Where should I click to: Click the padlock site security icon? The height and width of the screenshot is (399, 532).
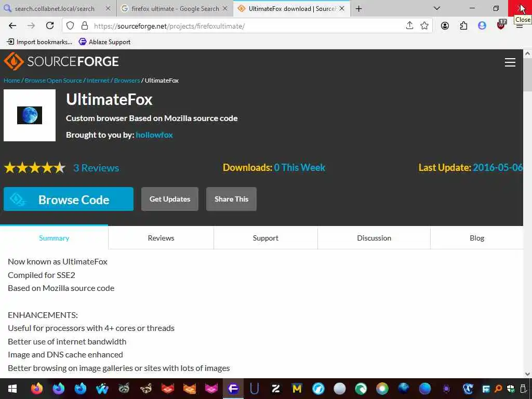click(x=85, y=26)
